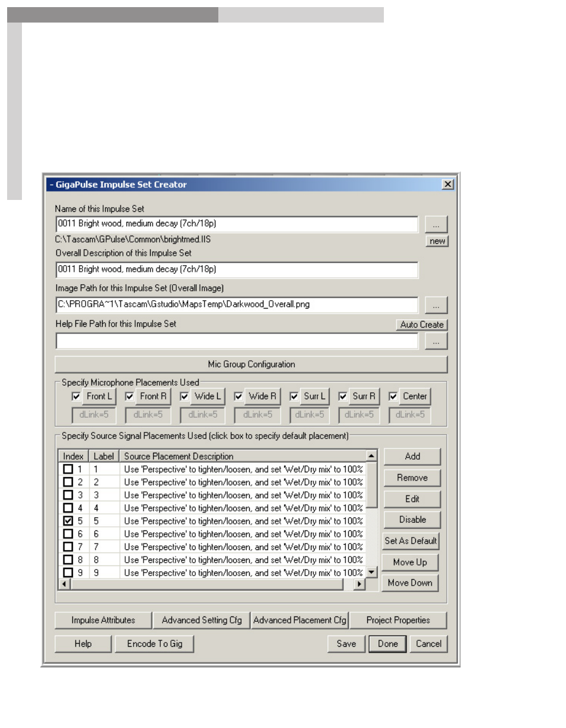
Task: Open Project Properties
Action: (x=398, y=620)
